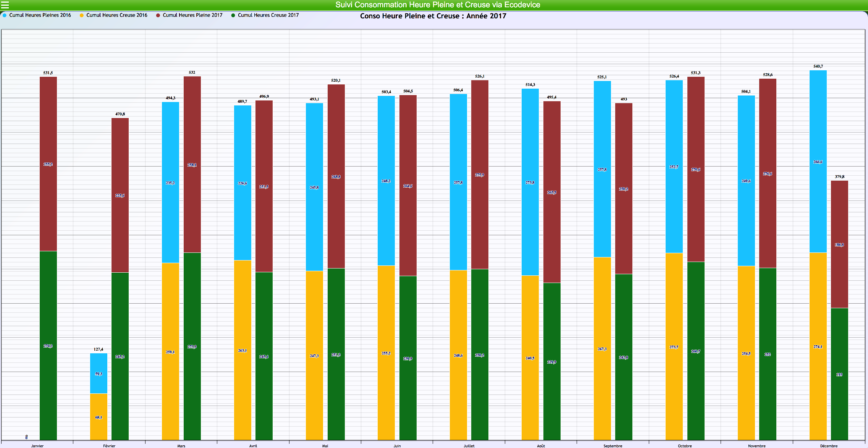Click the chart title Conso Heure Pleine et Creuse
This screenshot has height=448, width=868.
point(433,16)
